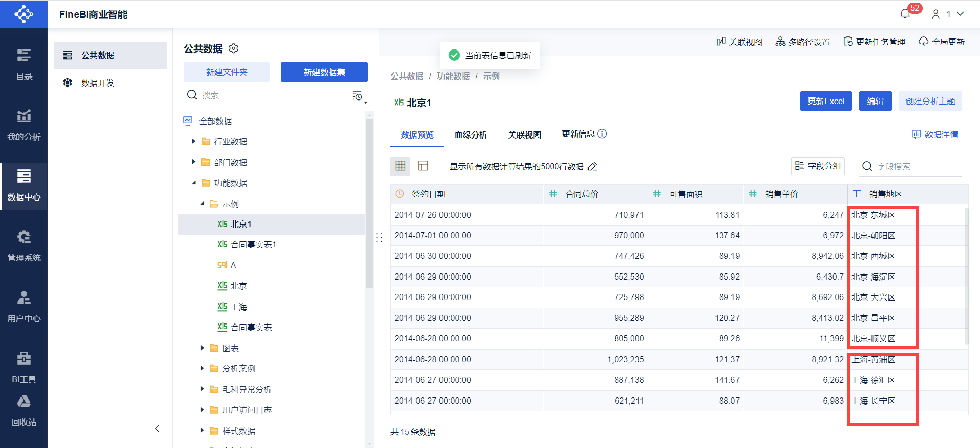Click the 公共数据 breadcrumb link
This screenshot has height=448, width=980.
point(407,76)
